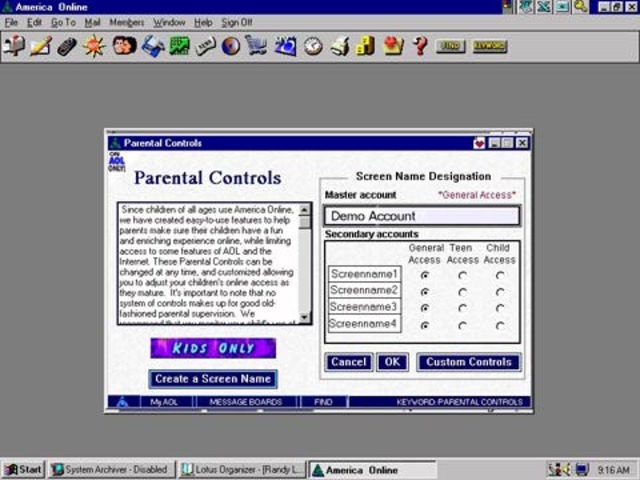Open the Help menu
This screenshot has width=640, height=480.
[203, 22]
